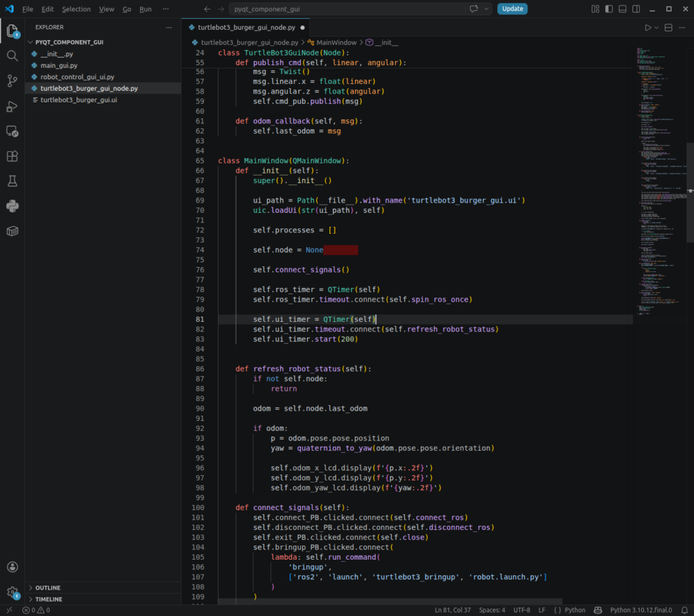Expand the OUTLINE section
The image size is (694, 616).
click(x=103, y=588)
